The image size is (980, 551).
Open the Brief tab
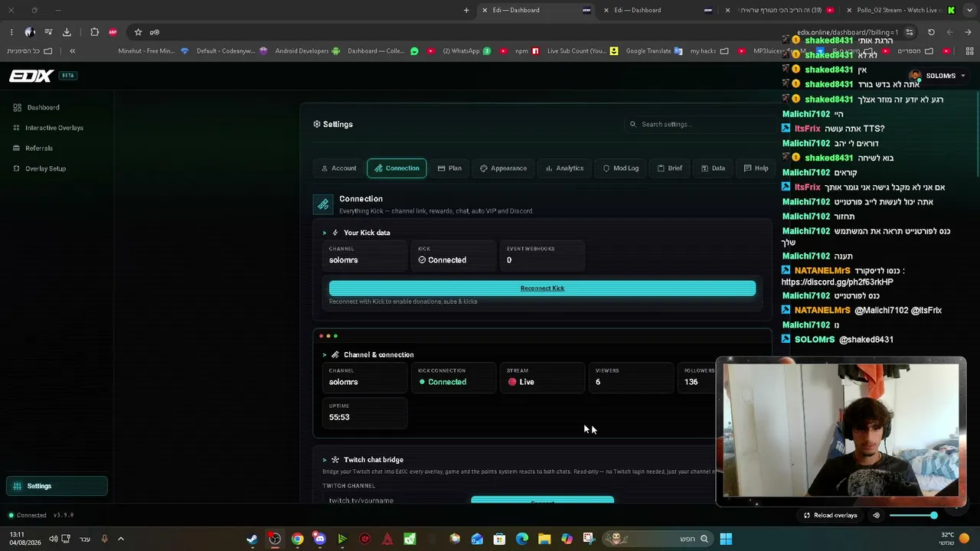[x=670, y=168]
